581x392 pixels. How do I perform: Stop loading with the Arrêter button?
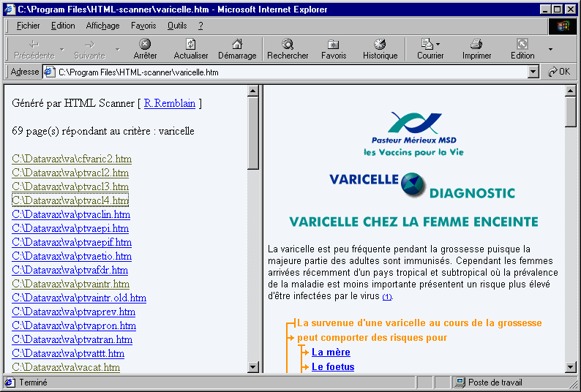[145, 49]
